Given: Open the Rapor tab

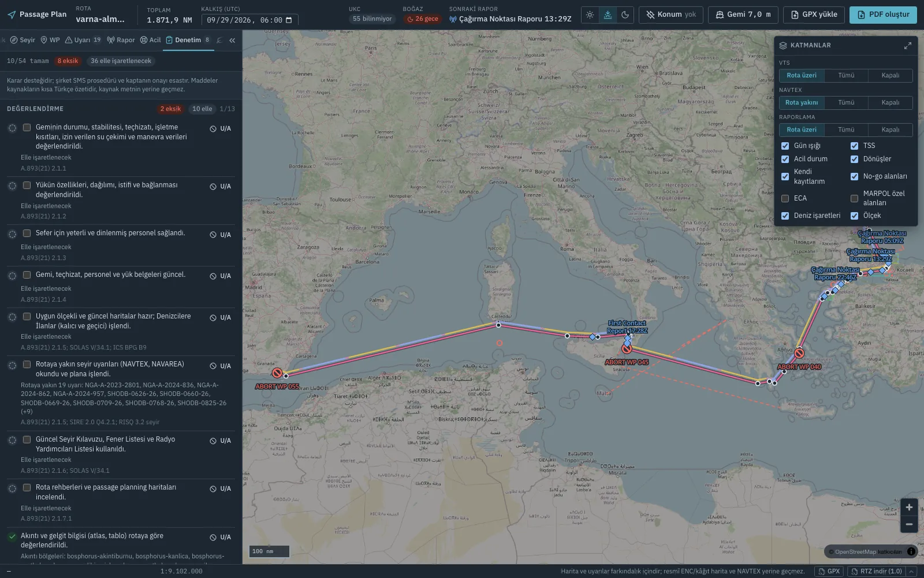Looking at the screenshot, I should (121, 40).
